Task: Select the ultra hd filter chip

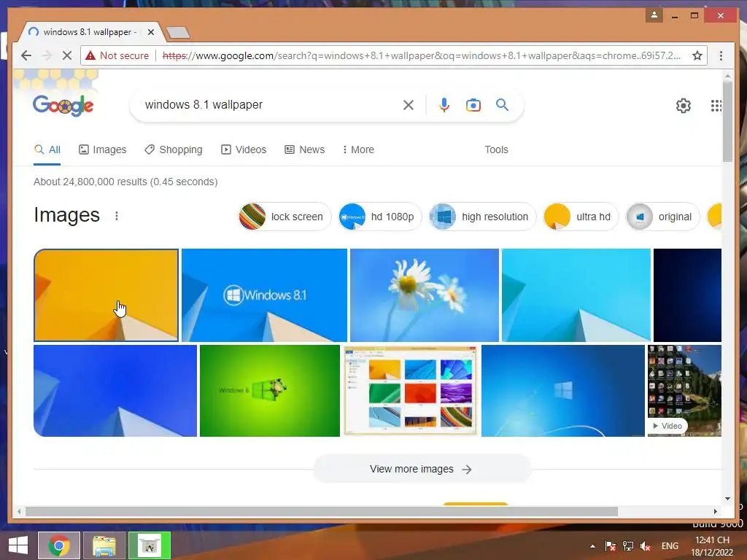Action: click(x=581, y=217)
